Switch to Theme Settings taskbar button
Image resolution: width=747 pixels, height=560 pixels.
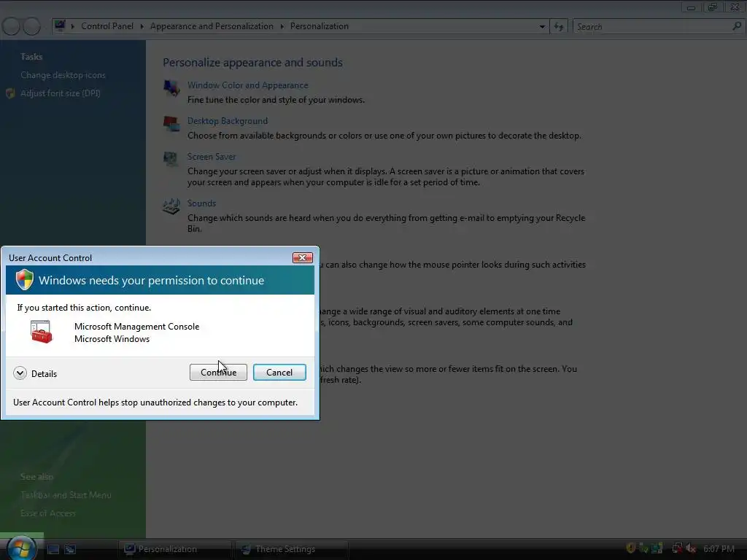[x=292, y=549]
